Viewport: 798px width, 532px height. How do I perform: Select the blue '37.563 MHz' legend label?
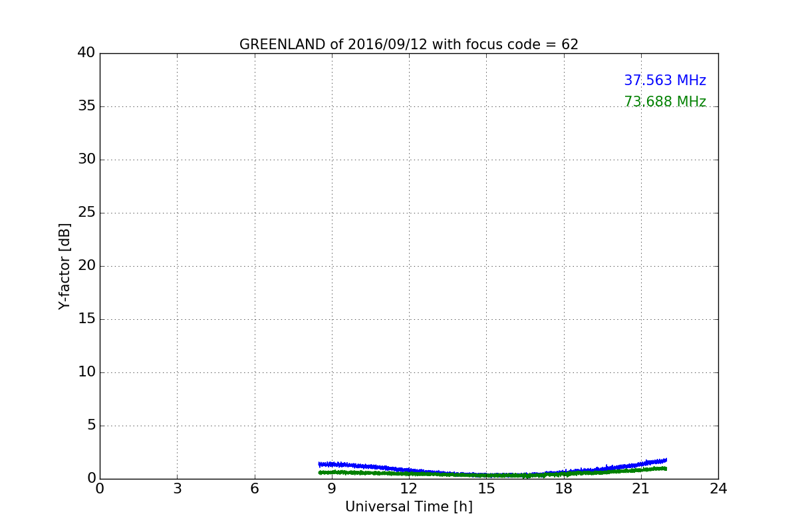(x=665, y=80)
